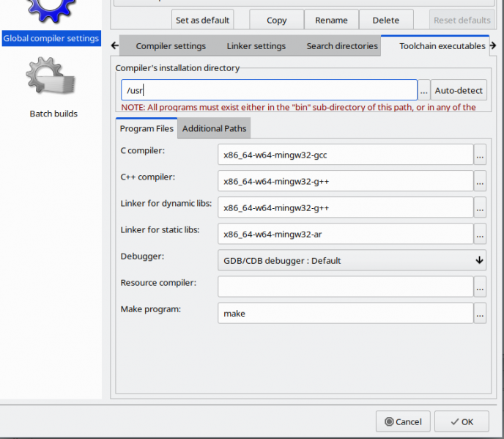Delete the selected compiler
Screen dimensions: 504x439
386,20
